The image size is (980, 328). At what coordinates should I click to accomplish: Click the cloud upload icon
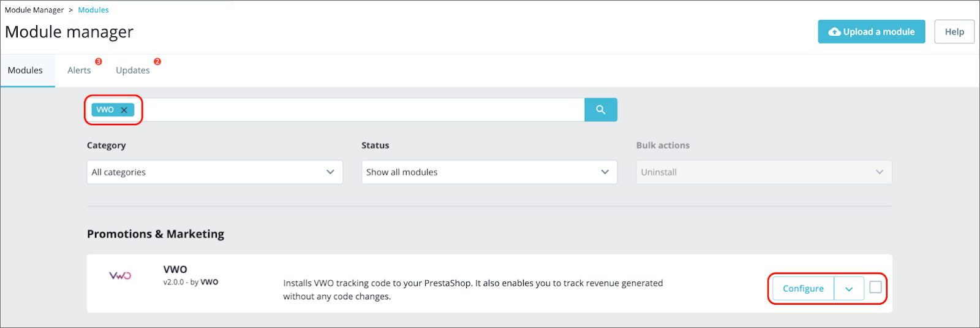click(x=834, y=32)
